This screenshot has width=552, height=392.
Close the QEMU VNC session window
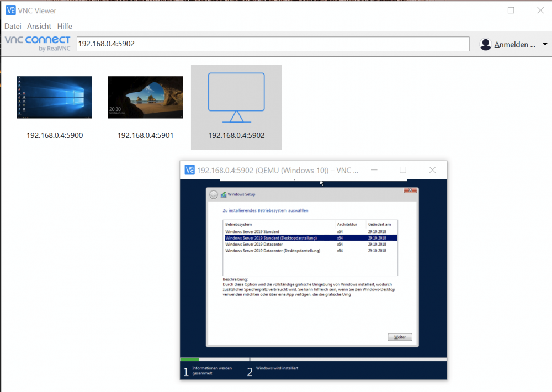click(x=432, y=170)
